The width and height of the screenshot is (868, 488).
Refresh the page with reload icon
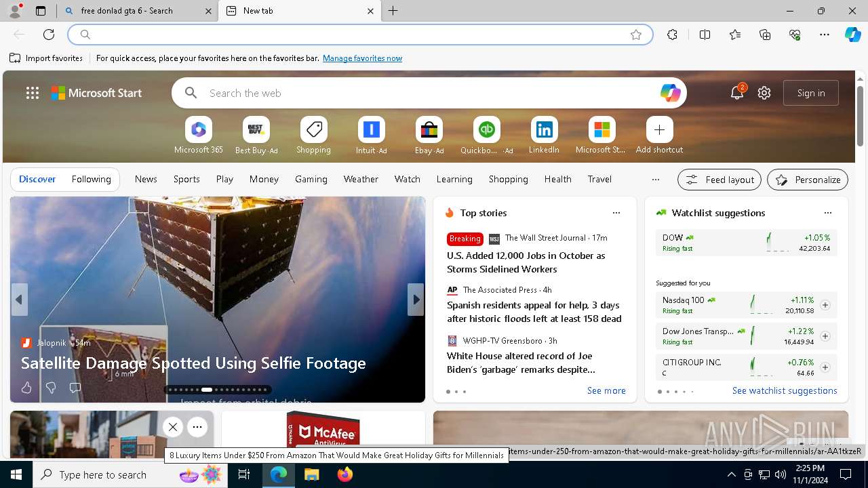pyautogui.click(x=49, y=35)
